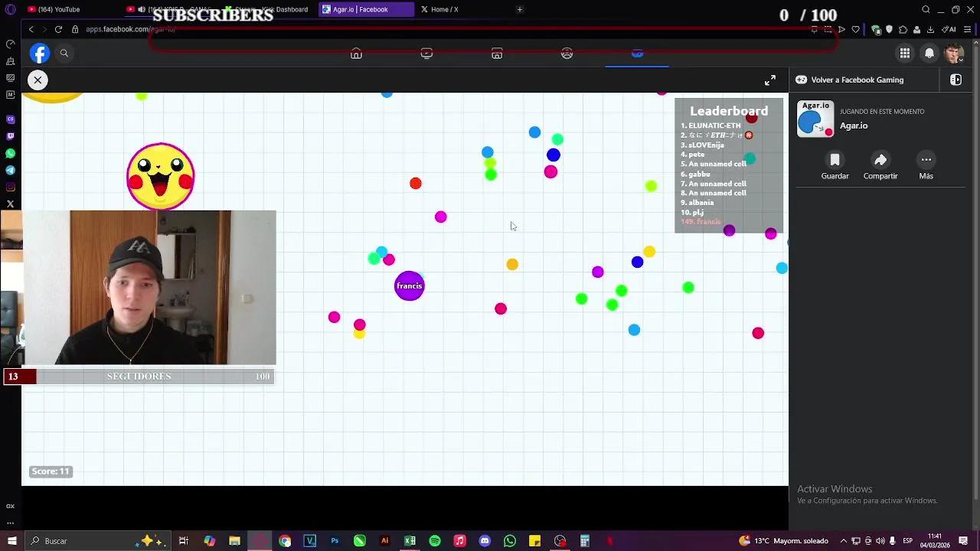This screenshot has height=551, width=980.
Task: Reload the current page
Action: click(58, 29)
